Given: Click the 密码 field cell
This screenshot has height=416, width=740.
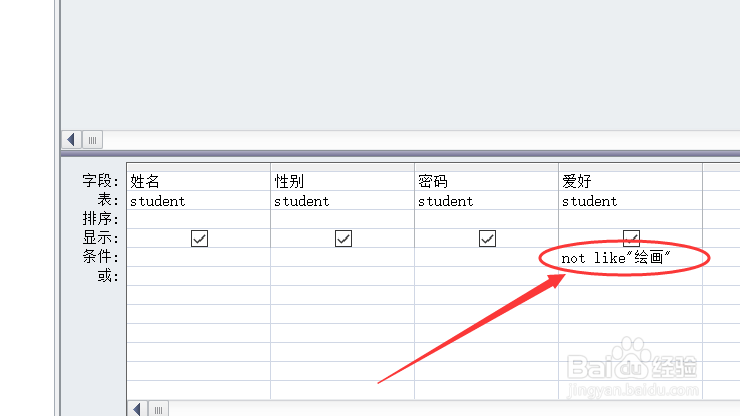Looking at the screenshot, I should [486, 181].
